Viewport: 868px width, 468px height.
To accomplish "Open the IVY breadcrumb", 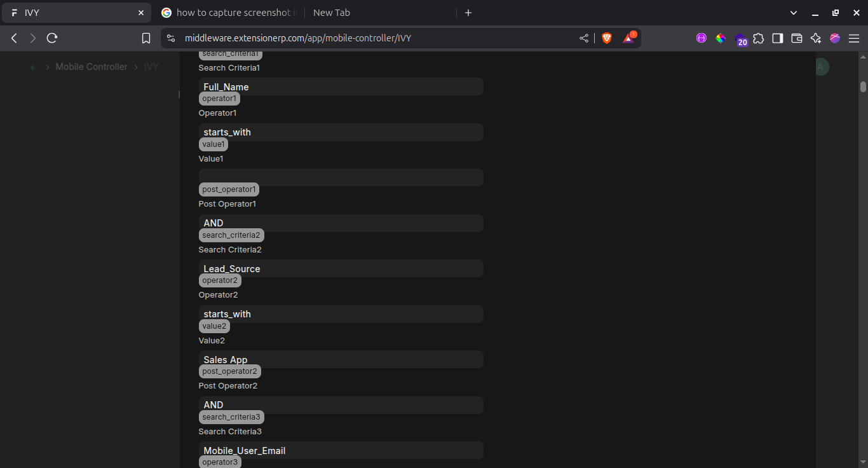I will (x=151, y=67).
